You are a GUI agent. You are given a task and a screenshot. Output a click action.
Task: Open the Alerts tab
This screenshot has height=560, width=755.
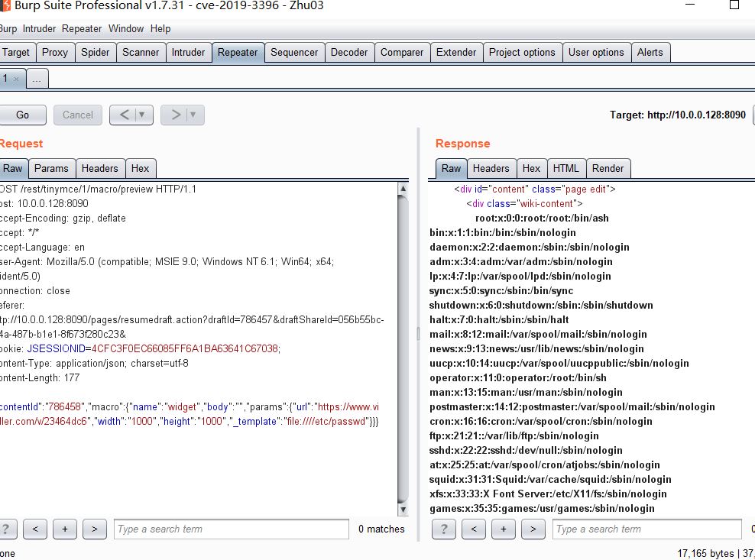[x=650, y=53]
